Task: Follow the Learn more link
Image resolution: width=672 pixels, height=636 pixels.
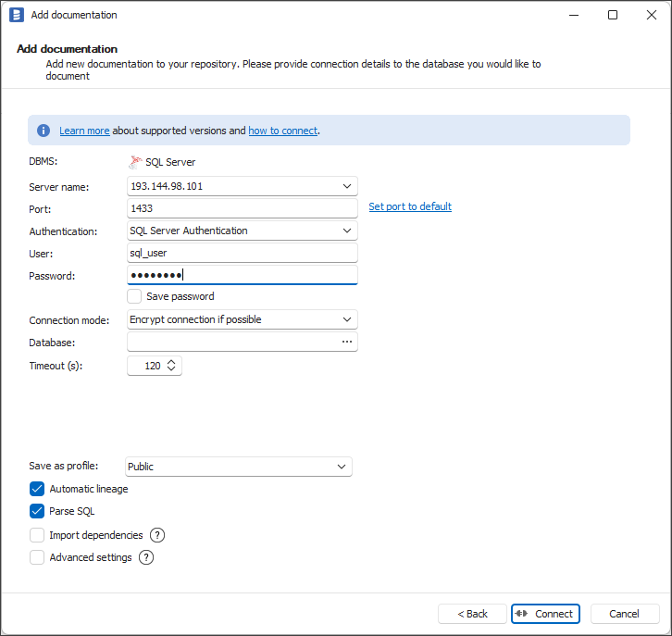Action: [x=84, y=131]
